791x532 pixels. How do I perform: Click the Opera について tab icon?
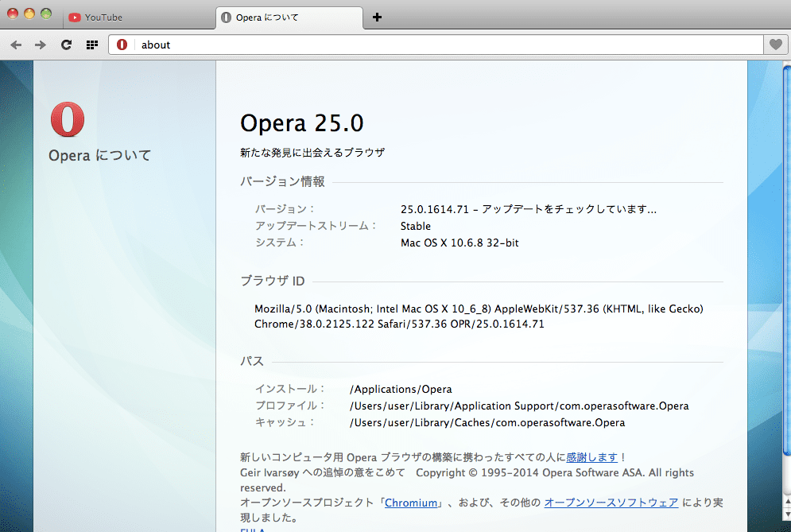[226, 17]
